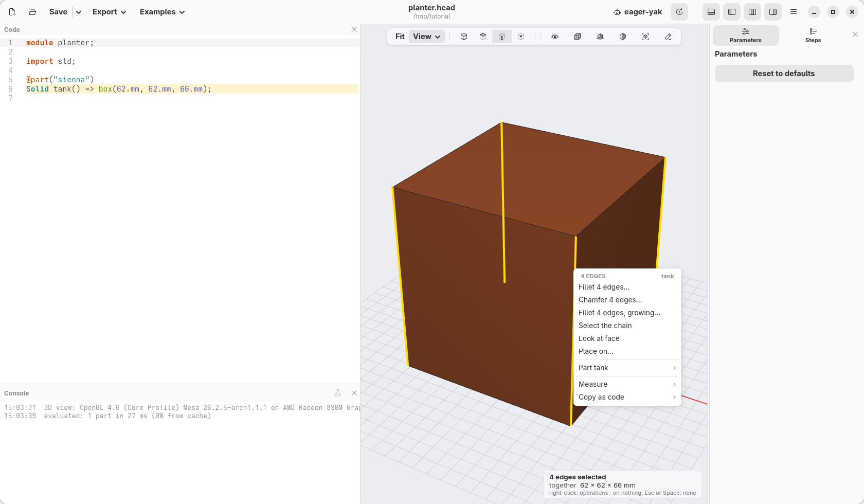Open the View dropdown in viewport toolbar
The width and height of the screenshot is (864, 504).
click(x=427, y=37)
